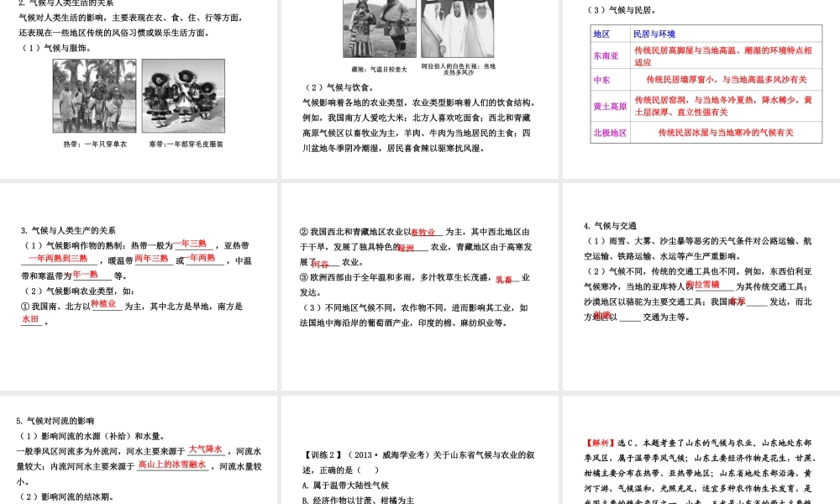Open the slide starting ② 我国西北和青藏地区

[x=419, y=286]
